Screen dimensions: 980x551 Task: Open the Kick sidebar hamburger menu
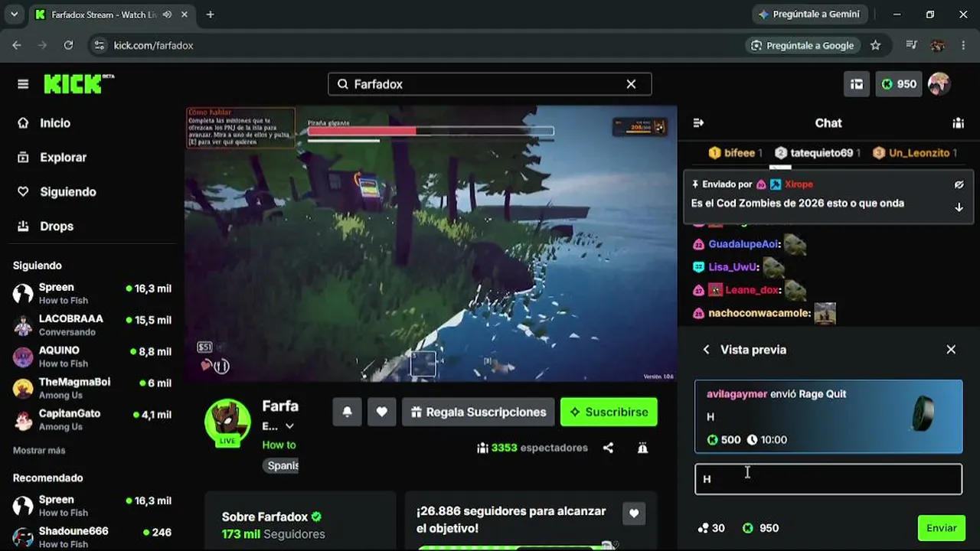pos(23,84)
